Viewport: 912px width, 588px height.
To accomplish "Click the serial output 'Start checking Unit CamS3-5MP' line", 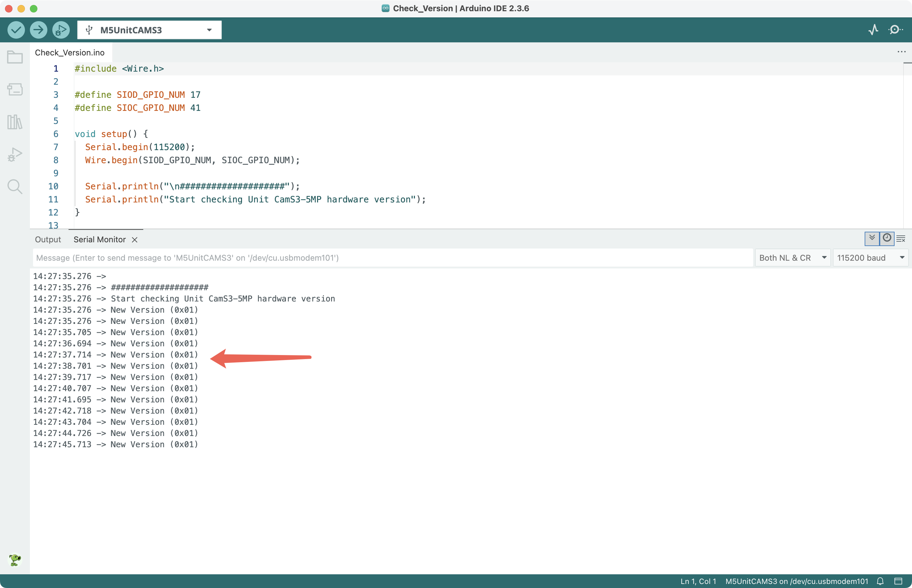I will [184, 299].
